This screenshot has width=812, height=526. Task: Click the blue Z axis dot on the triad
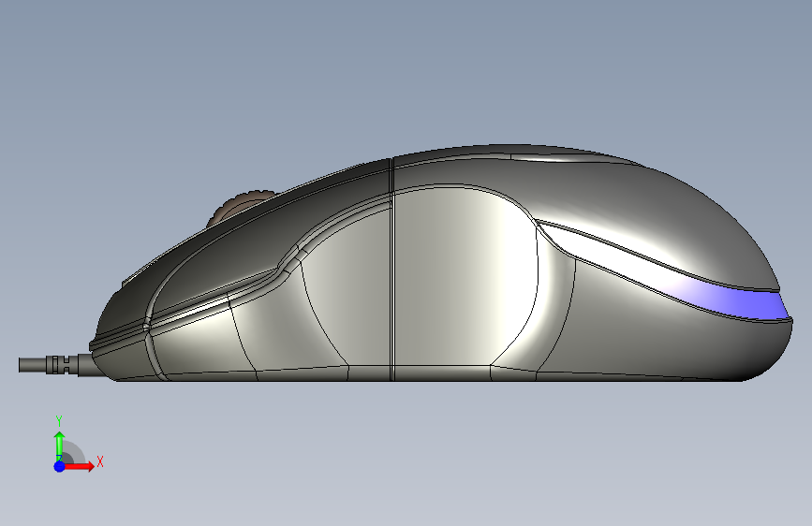pos(60,466)
